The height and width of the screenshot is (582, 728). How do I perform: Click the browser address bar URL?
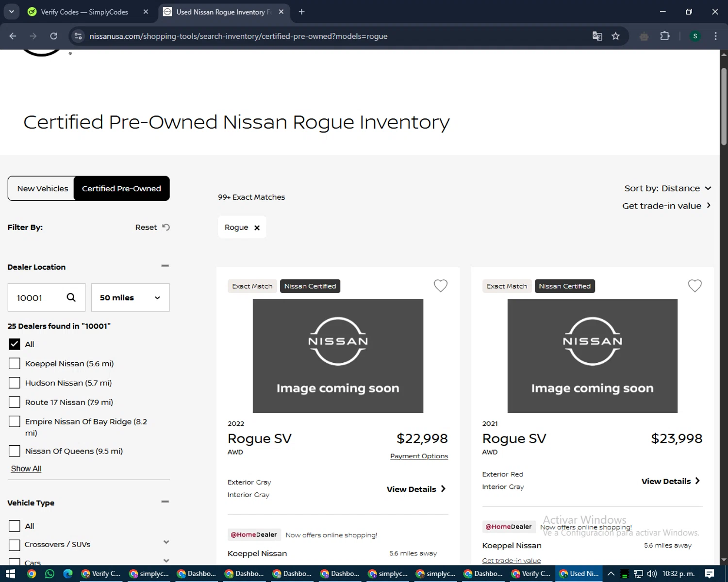click(238, 36)
